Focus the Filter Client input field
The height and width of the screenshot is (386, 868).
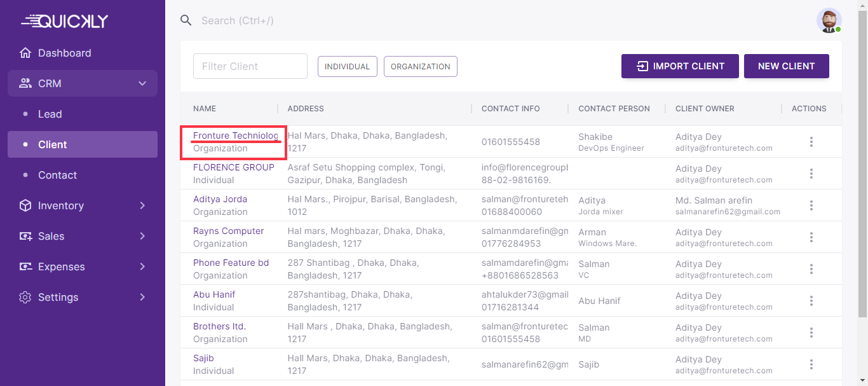pyautogui.click(x=250, y=66)
